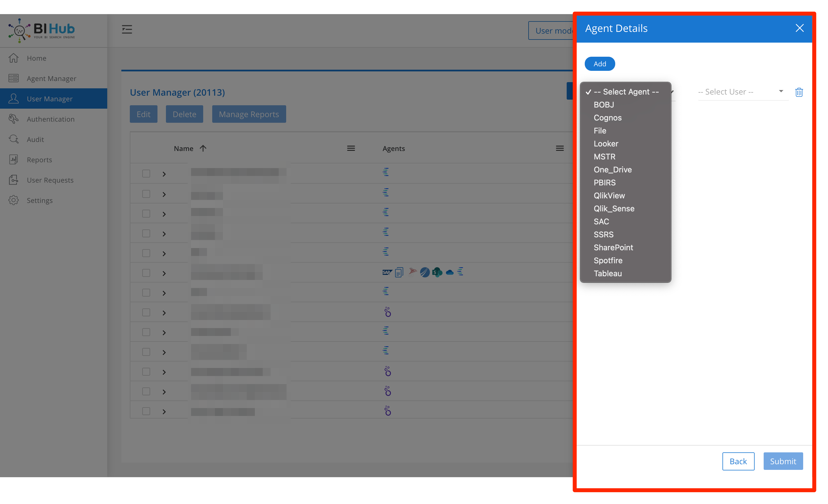Click the Audit magnifier icon
This screenshot has width=828, height=504.
14,139
